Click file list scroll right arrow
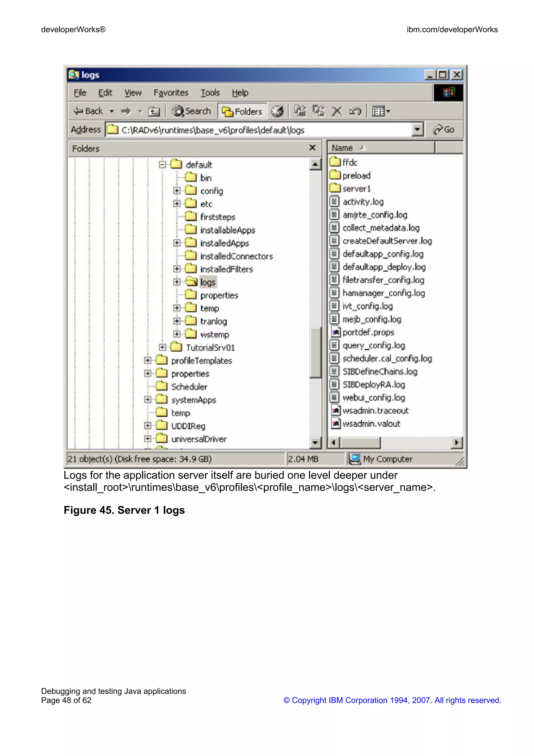This screenshot has width=534, height=756. pos(456,442)
